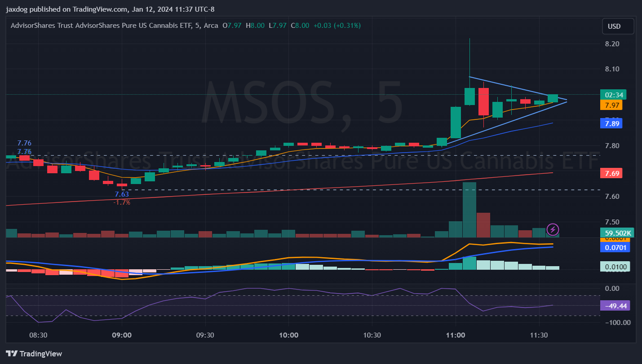
Task: Click the C8.00 close value
Action: 300,26
